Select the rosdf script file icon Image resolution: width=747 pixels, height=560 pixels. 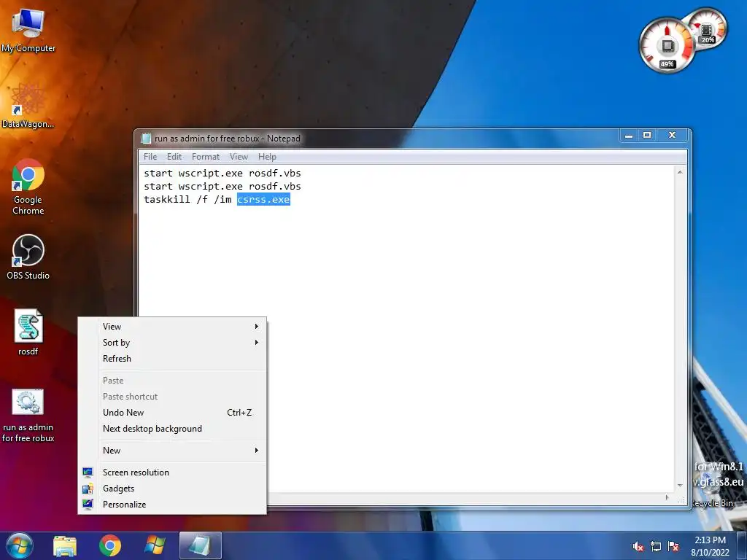click(28, 332)
